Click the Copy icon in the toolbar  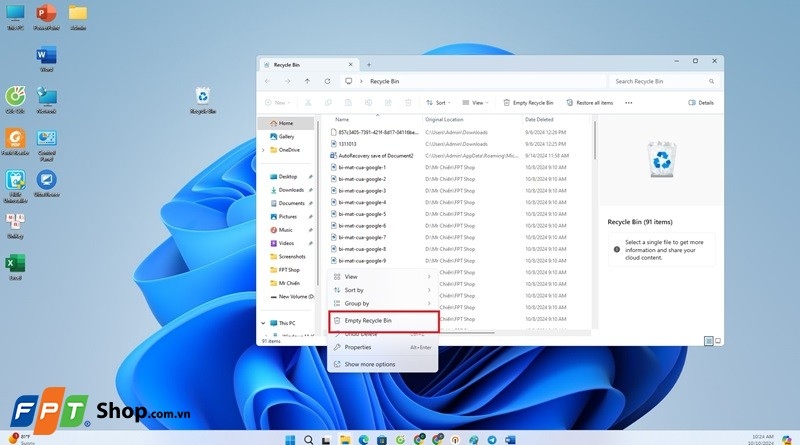click(328, 103)
